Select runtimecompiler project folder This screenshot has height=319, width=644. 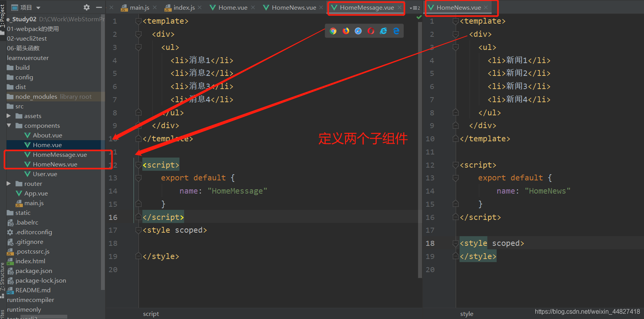(31, 300)
